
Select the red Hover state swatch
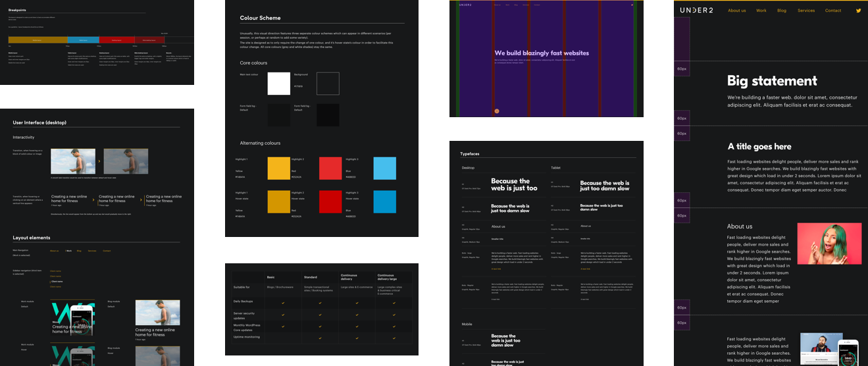(330, 201)
